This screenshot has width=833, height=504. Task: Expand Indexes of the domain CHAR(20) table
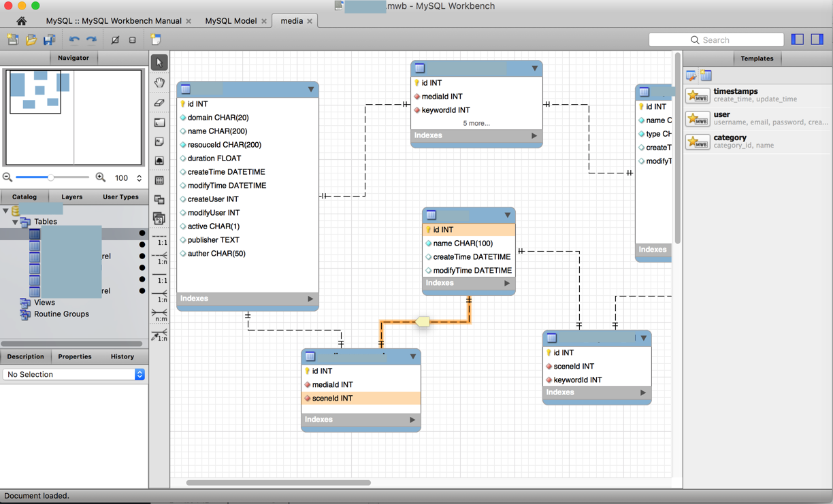(x=310, y=299)
